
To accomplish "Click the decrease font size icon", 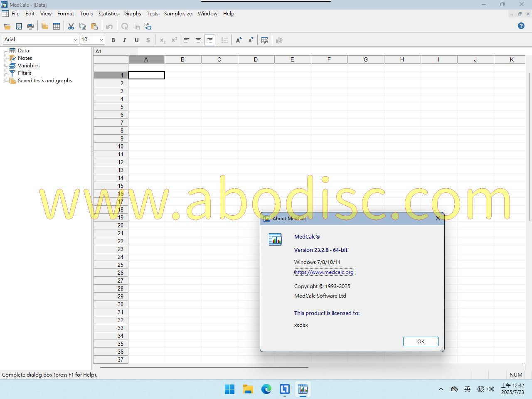I will (251, 40).
